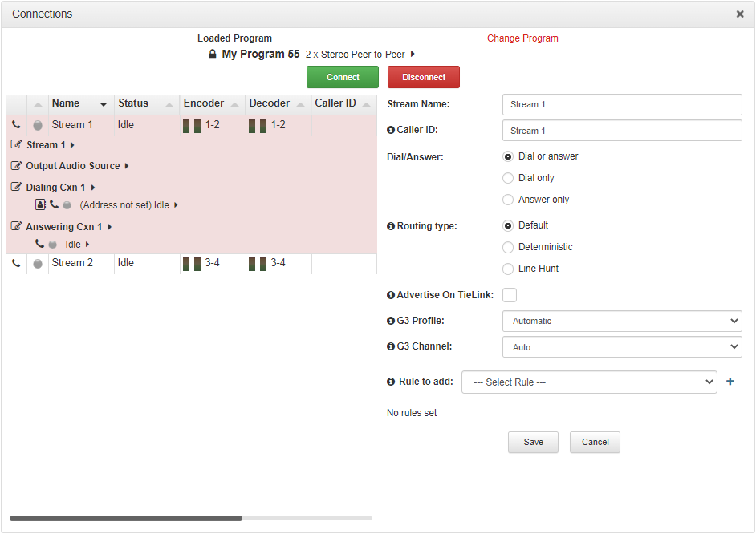Click the horizontal scrollbar at the bottom
Screen dimensions: 756x534
pyautogui.click(x=126, y=519)
